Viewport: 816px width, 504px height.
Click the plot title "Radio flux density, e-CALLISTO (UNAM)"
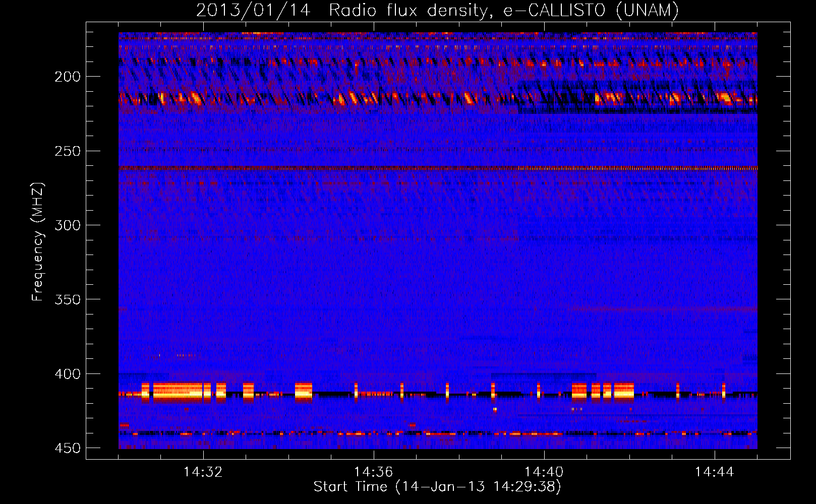504,10
